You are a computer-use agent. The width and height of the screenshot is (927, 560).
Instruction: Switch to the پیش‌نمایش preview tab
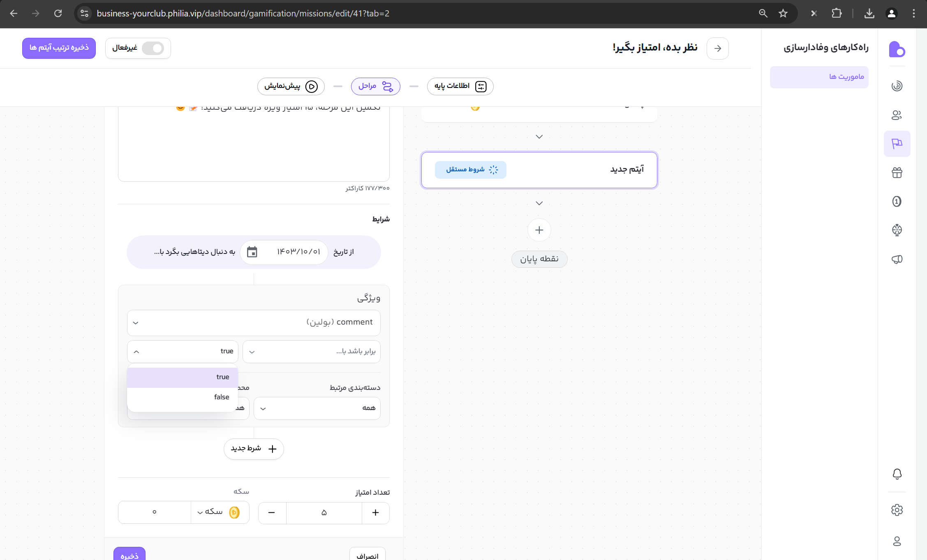(291, 86)
